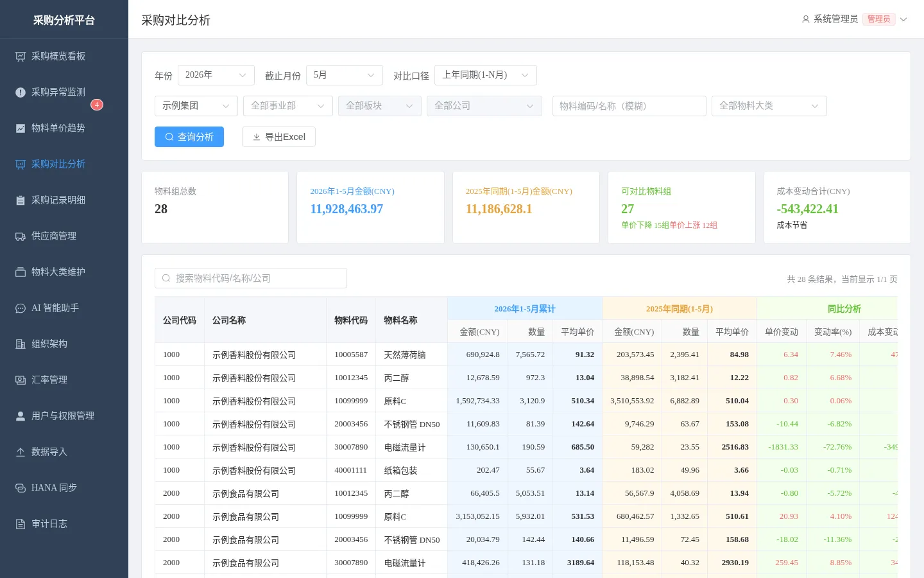924x578 pixels.
Task: Click the 天然薄荷脑 material cell
Action: 411,355
